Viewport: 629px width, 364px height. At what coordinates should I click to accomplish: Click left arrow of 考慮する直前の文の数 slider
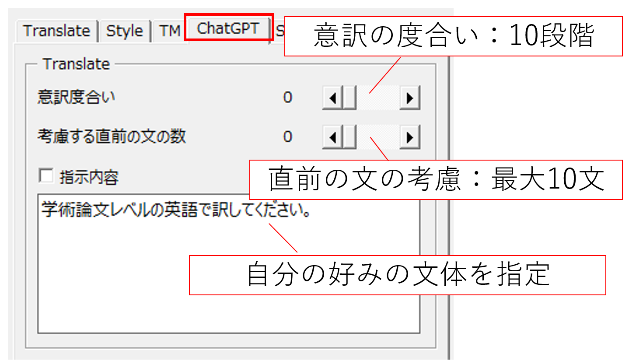[332, 137]
